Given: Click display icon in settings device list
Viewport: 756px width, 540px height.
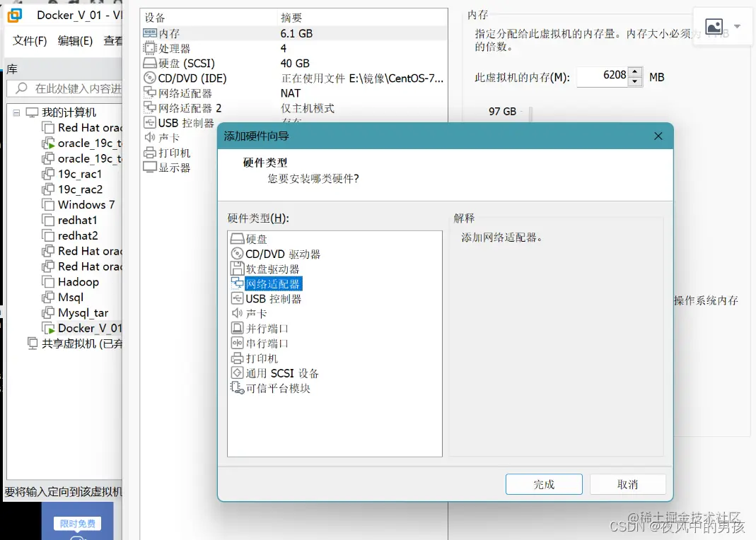Looking at the screenshot, I should (150, 167).
